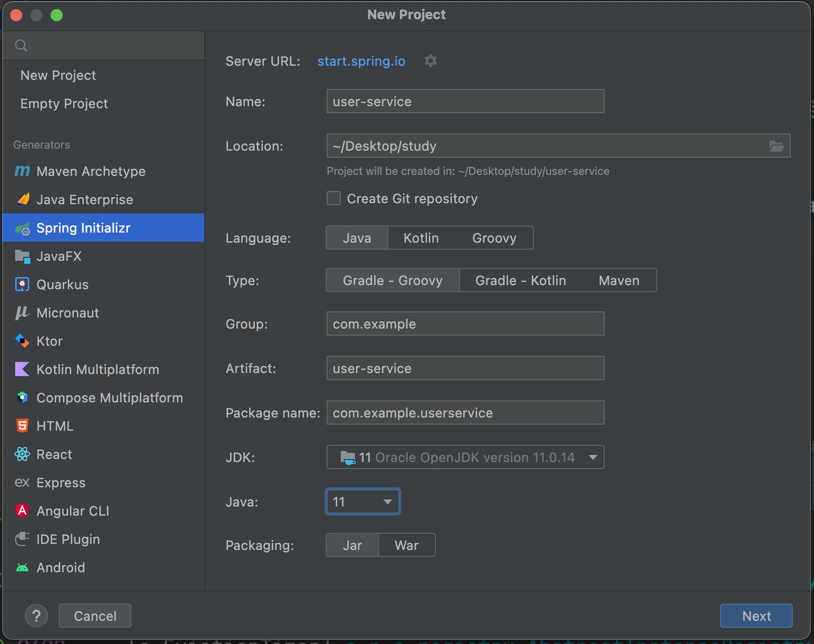Select Quarkus generator entry
This screenshot has height=644, width=814.
click(104, 285)
